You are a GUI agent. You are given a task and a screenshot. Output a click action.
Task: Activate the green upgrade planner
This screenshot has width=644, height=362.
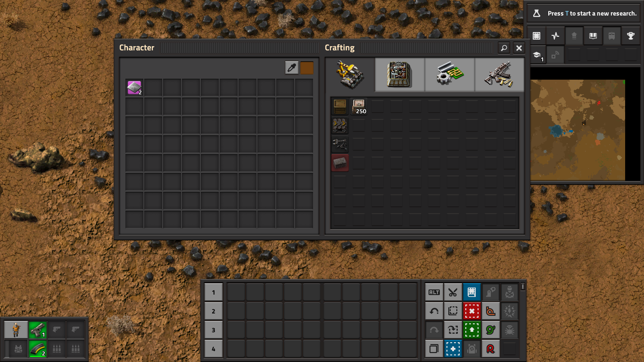[472, 330]
